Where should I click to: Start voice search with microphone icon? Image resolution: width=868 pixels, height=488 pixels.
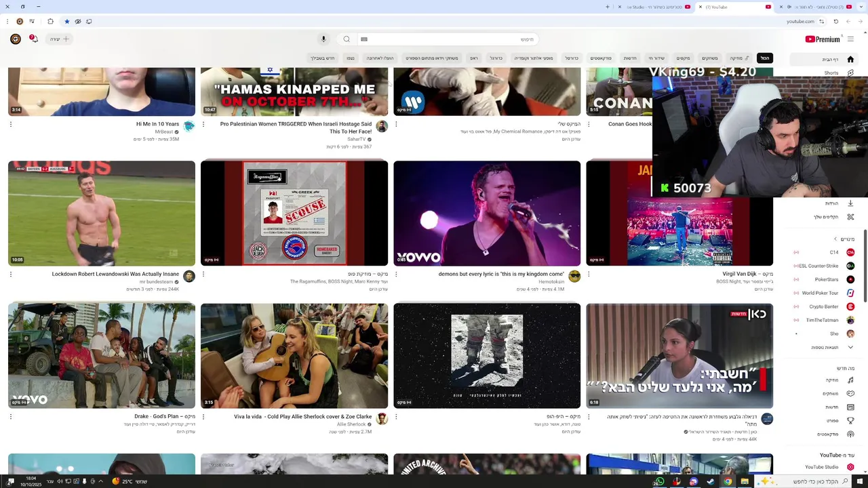tap(323, 39)
